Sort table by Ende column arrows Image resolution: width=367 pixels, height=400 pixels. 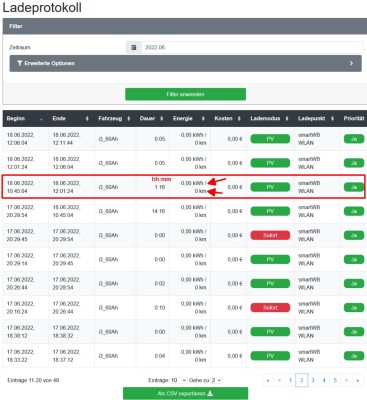(x=87, y=119)
